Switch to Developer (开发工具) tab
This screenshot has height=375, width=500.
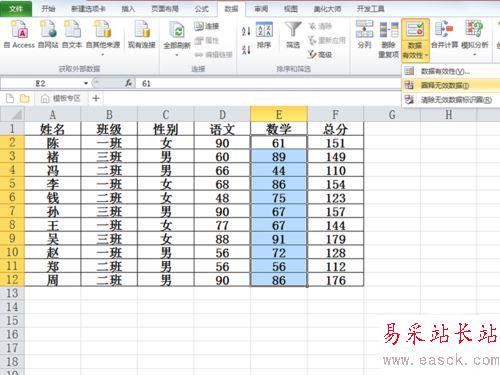(370, 9)
